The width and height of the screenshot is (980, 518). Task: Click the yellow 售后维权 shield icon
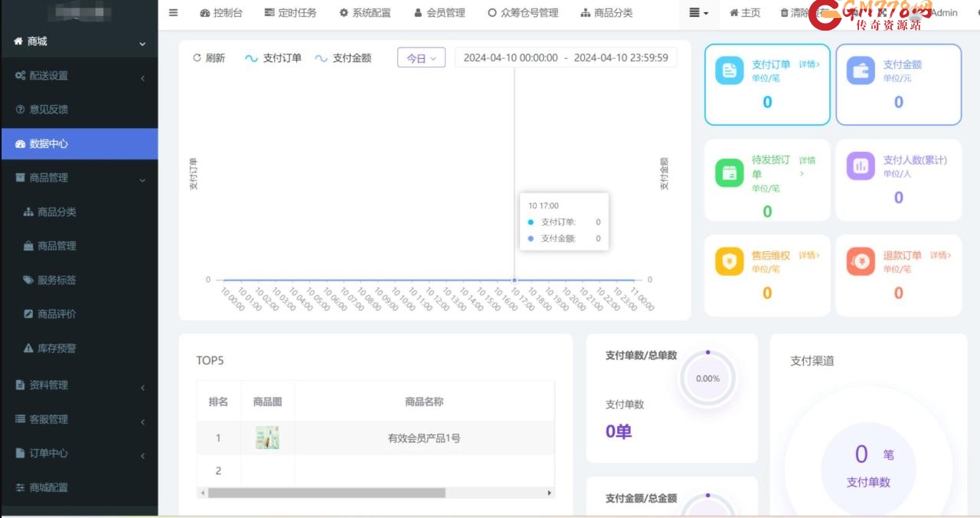(730, 261)
